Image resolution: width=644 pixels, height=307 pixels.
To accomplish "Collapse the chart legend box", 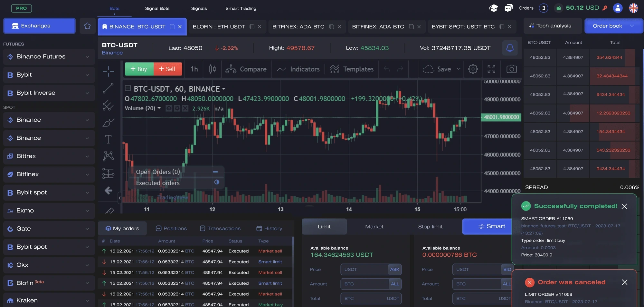I will (x=128, y=88).
